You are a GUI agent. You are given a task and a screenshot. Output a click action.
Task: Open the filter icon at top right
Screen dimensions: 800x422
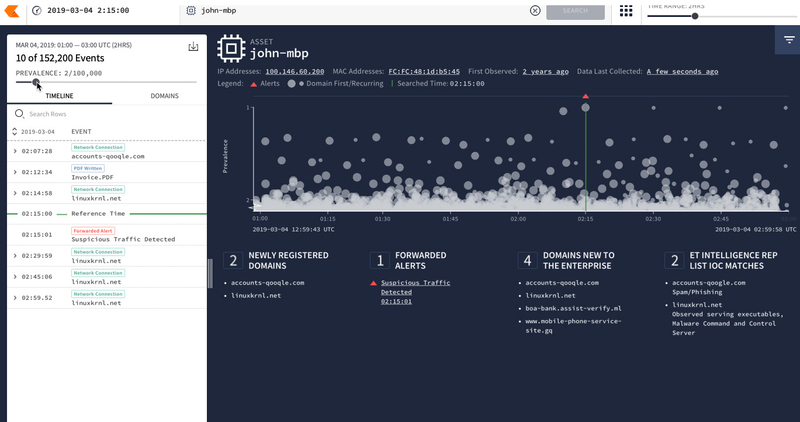click(789, 40)
